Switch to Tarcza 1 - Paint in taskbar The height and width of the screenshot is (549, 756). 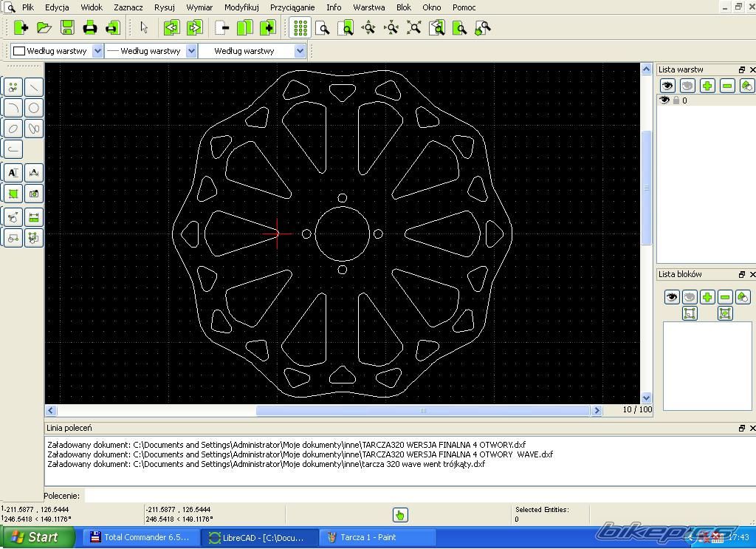pos(377,537)
